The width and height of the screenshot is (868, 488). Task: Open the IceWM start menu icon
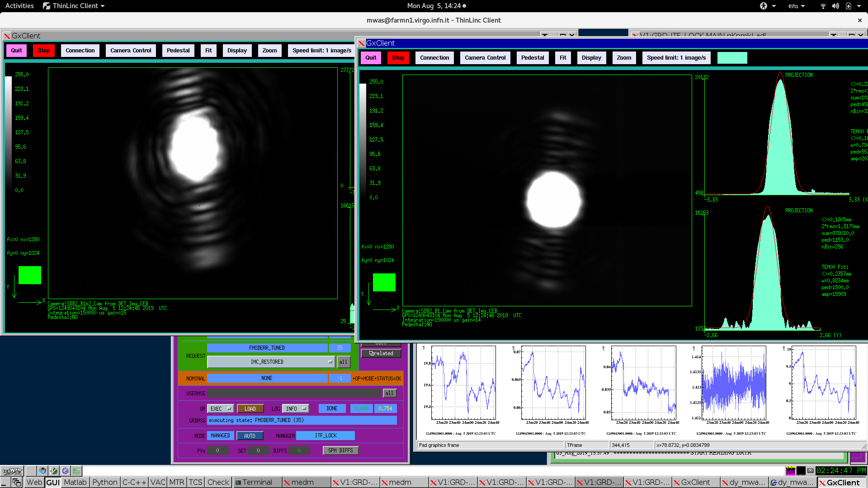coord(12,471)
